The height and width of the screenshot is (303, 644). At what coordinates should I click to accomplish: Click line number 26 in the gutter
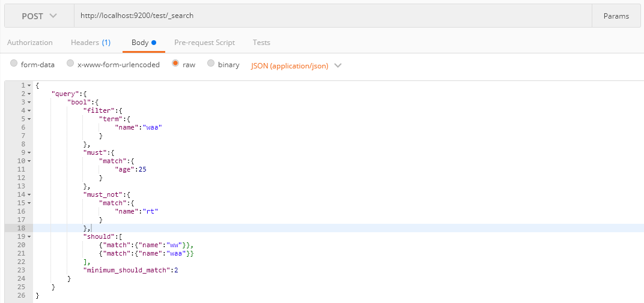[22, 295]
